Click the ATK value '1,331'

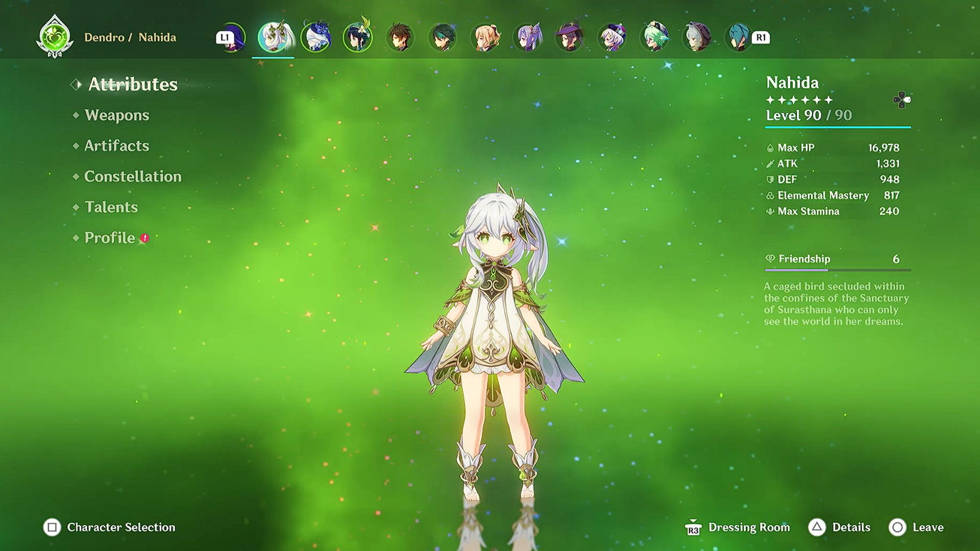tap(888, 164)
